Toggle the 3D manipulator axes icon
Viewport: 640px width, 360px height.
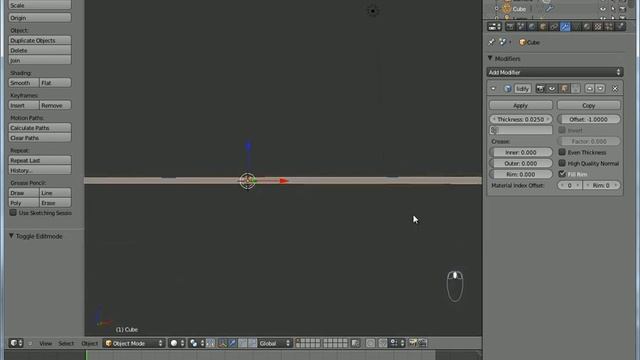(x=222, y=343)
